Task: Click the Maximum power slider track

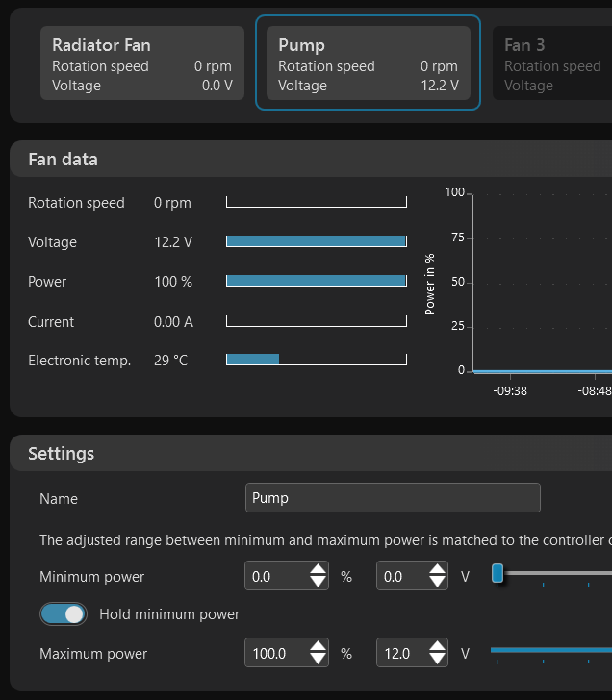Action: point(550,650)
